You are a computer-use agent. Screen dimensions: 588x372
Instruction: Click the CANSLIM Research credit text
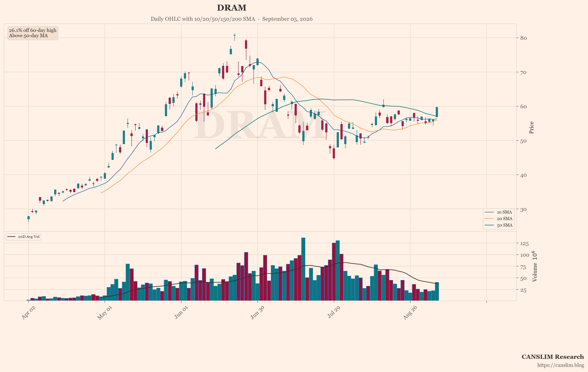pos(553,357)
